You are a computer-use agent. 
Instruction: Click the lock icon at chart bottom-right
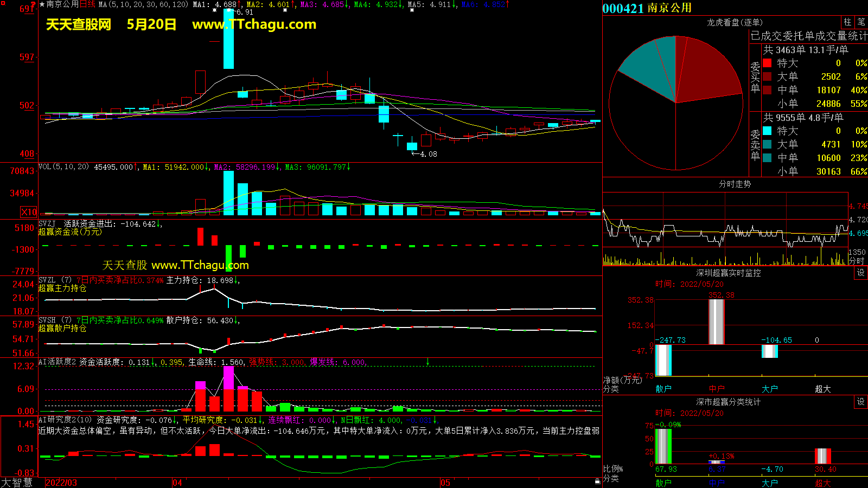point(597,481)
